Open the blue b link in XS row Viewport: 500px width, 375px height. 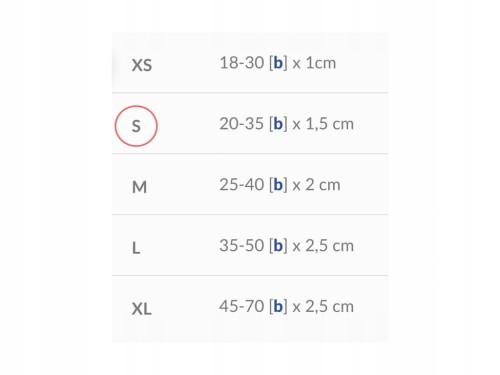click(278, 63)
